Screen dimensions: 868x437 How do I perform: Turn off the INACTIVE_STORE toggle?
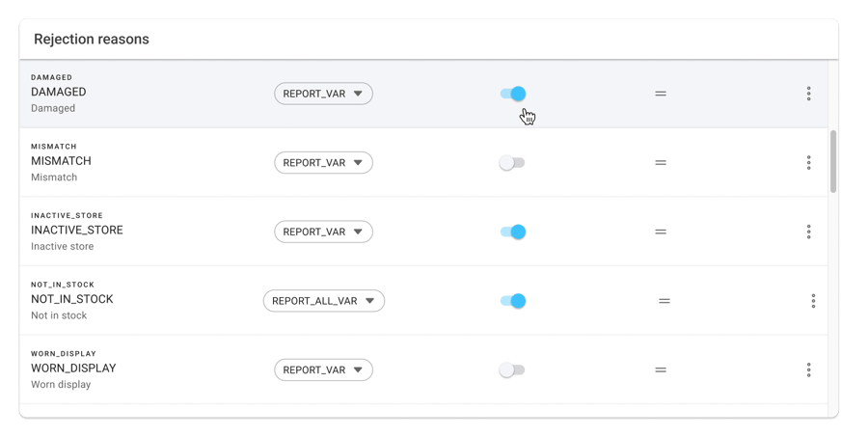click(x=512, y=232)
